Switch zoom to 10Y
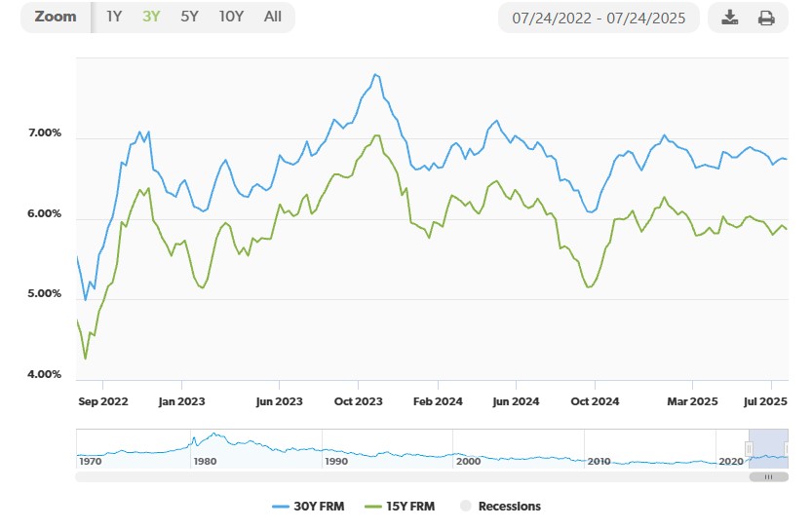Image resolution: width=812 pixels, height=529 pixels. 231,17
